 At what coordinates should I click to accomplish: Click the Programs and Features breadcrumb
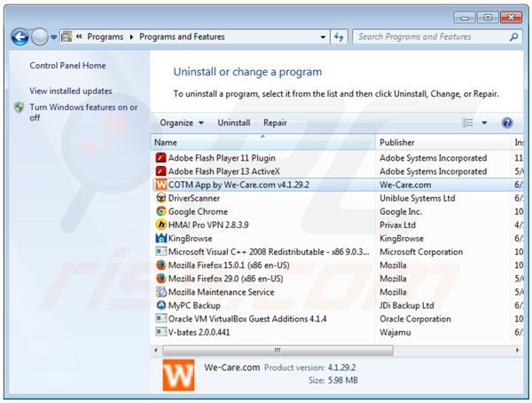click(182, 36)
